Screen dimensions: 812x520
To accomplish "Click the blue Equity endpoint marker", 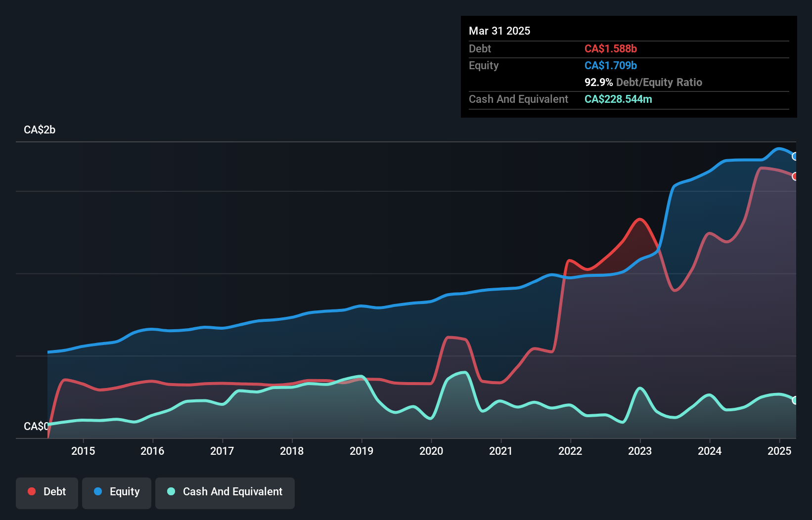I will point(795,156).
